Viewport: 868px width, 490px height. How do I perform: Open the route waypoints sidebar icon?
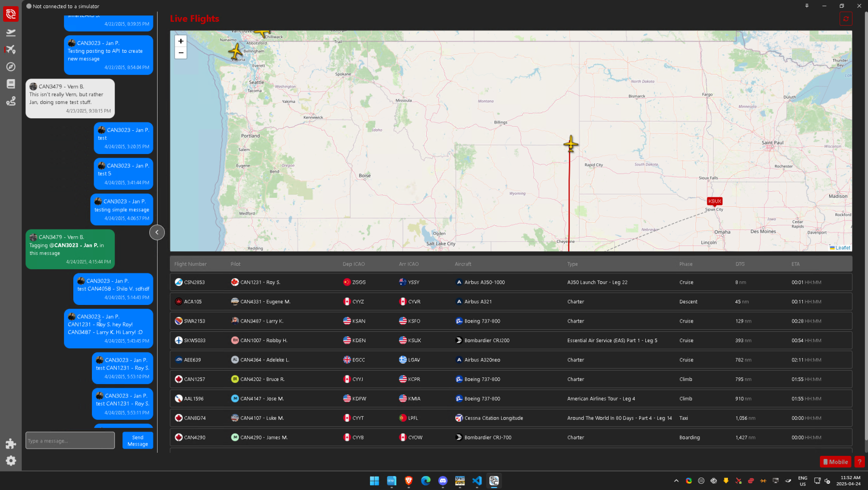(x=11, y=101)
